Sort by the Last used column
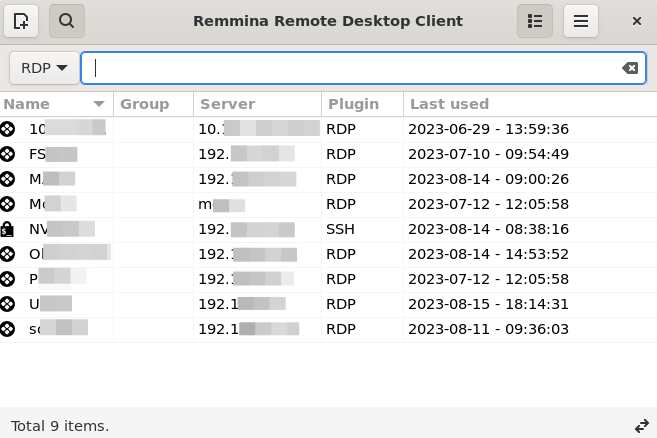 tap(530, 104)
